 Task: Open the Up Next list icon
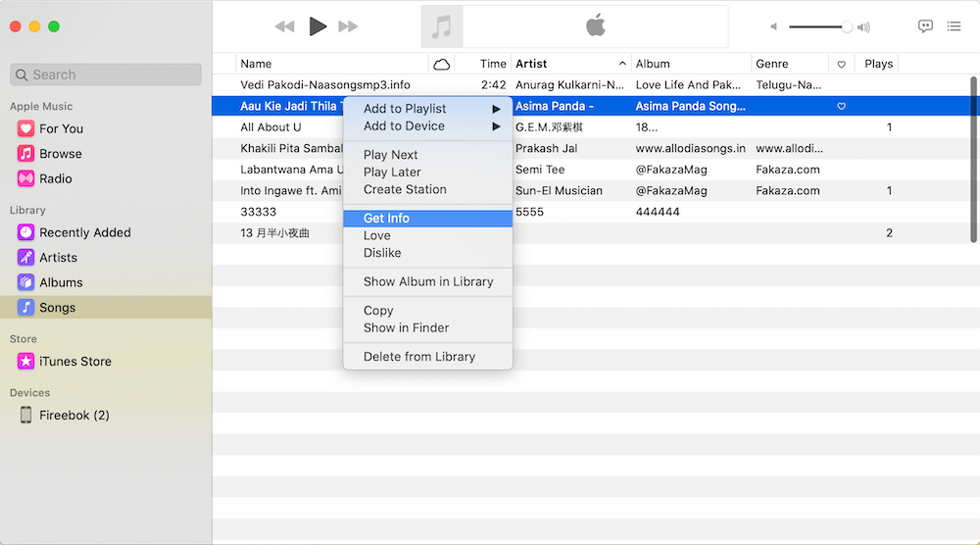tap(954, 26)
